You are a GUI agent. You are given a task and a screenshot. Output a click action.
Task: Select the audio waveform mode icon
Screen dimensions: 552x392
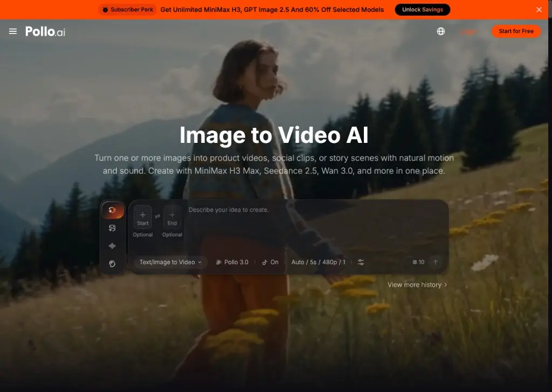112,246
